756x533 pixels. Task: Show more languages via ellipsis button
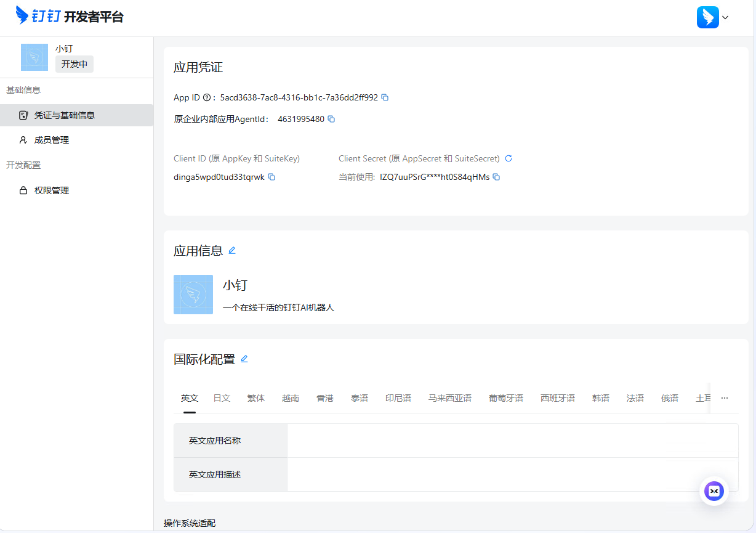pos(725,398)
